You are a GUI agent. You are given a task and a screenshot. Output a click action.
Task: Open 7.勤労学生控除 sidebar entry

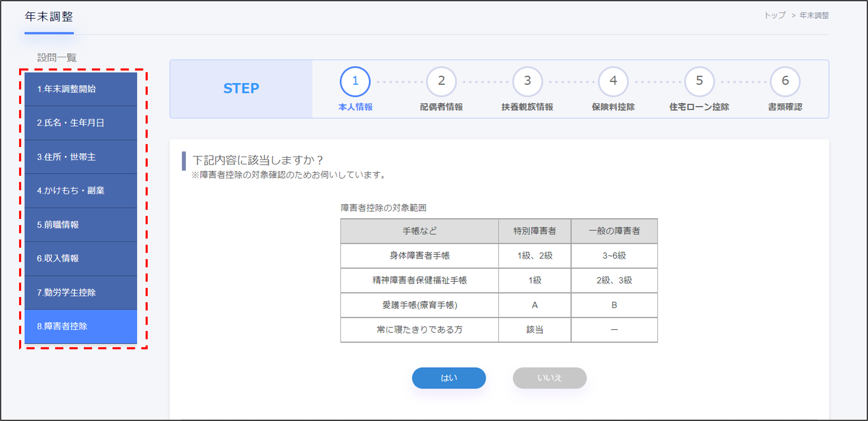(81, 293)
